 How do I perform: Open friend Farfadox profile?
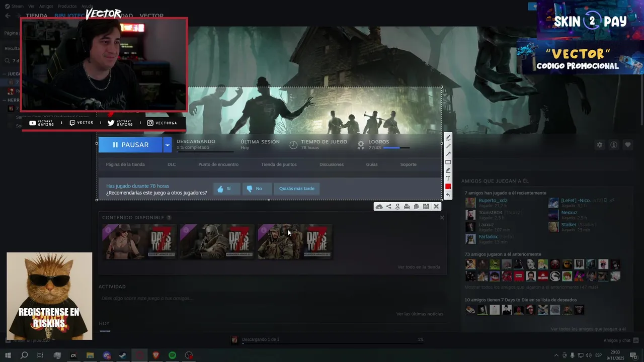click(488, 237)
